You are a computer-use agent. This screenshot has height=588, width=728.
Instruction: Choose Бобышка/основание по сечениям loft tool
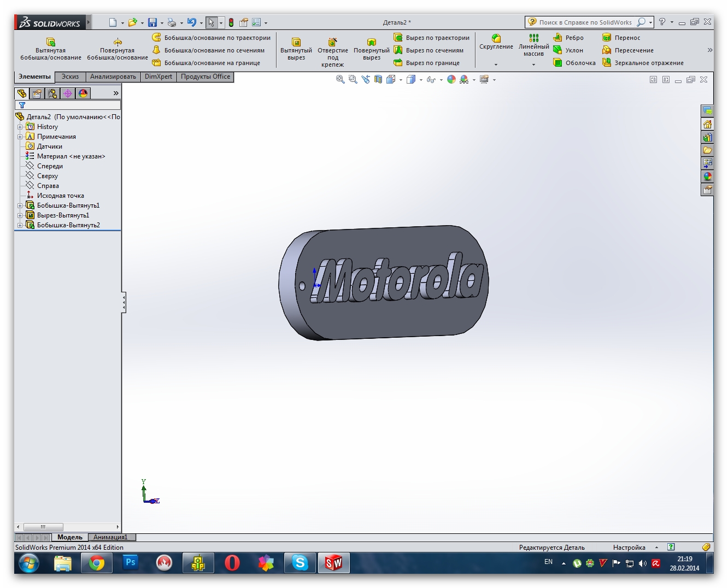coord(208,50)
